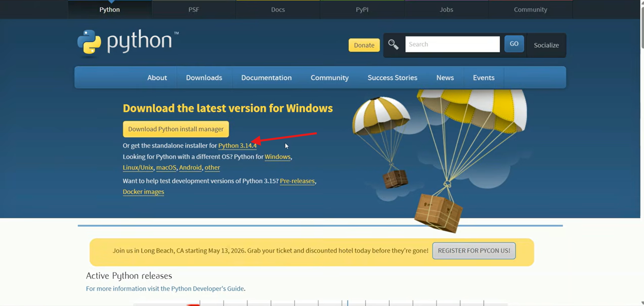644x306 pixels.
Task: Click the Python 3.14.4 standalone installer link
Action: (x=237, y=145)
